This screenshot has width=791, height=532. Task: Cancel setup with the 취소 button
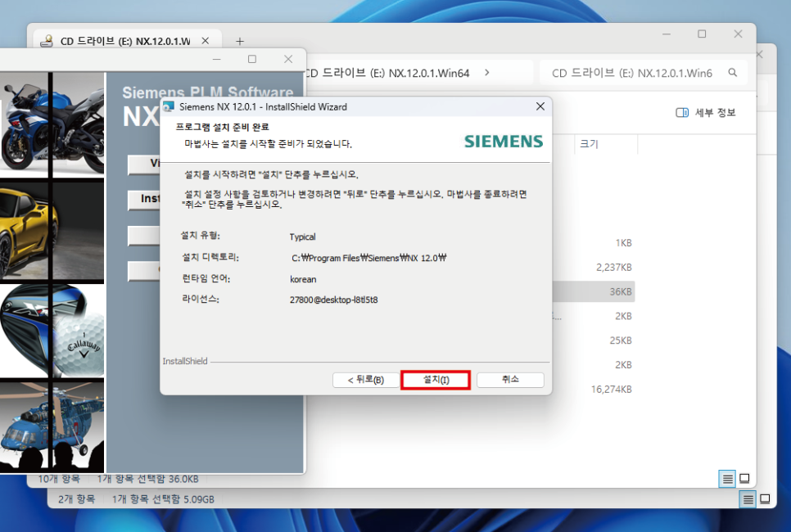pyautogui.click(x=510, y=379)
